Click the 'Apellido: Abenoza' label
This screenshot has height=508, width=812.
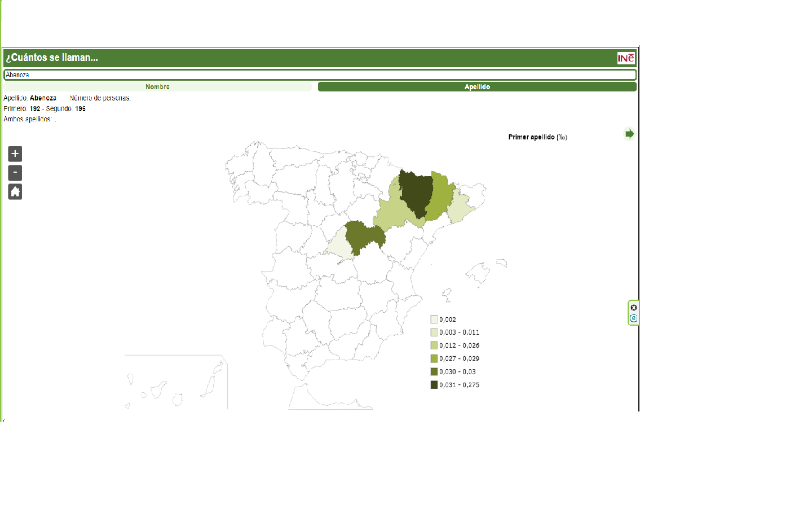pos(30,98)
